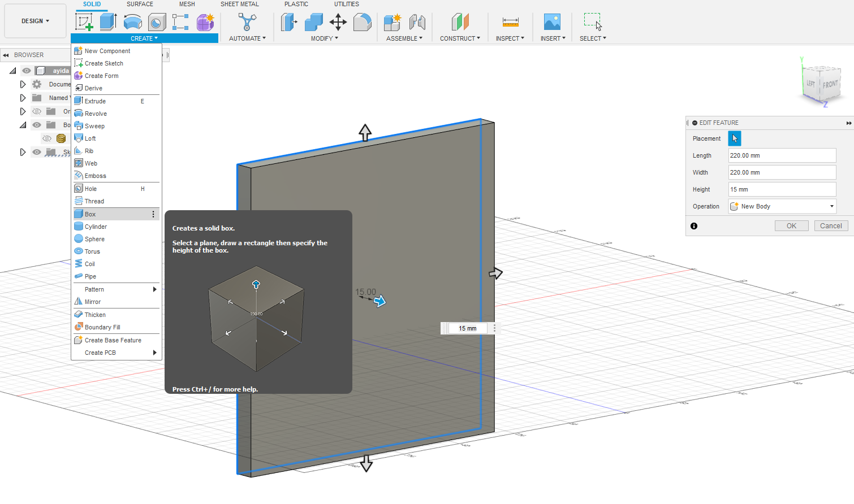Click the Create Sketch toolbar icon
854x504 pixels.
pyautogui.click(x=84, y=22)
